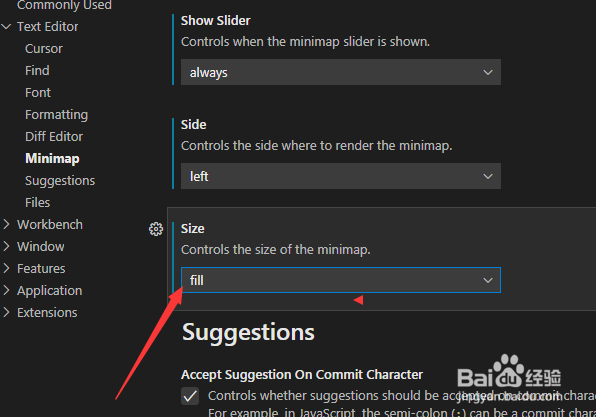Select Files under Text Editor

coord(38,203)
